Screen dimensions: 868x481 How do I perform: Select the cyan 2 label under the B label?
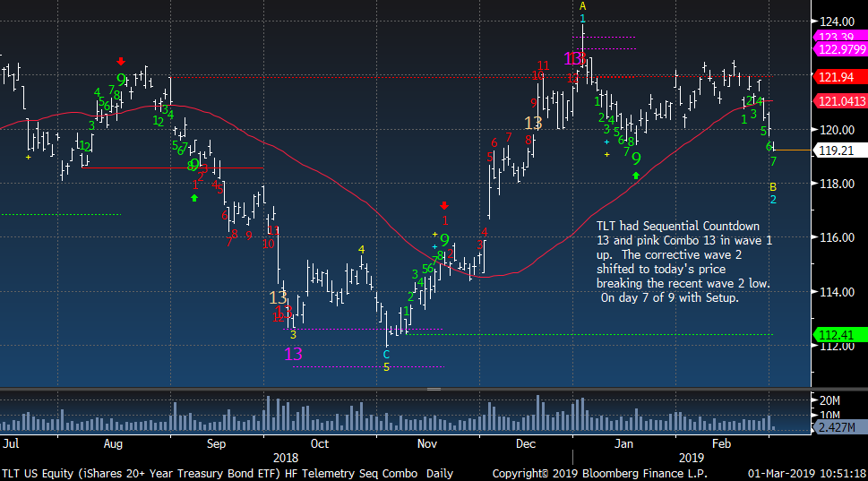(x=773, y=200)
